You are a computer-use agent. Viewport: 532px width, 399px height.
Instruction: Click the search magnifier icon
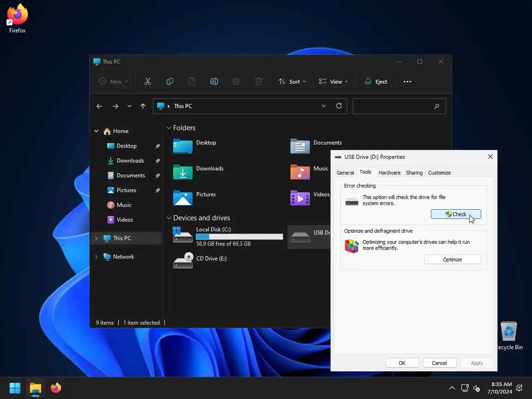point(436,107)
